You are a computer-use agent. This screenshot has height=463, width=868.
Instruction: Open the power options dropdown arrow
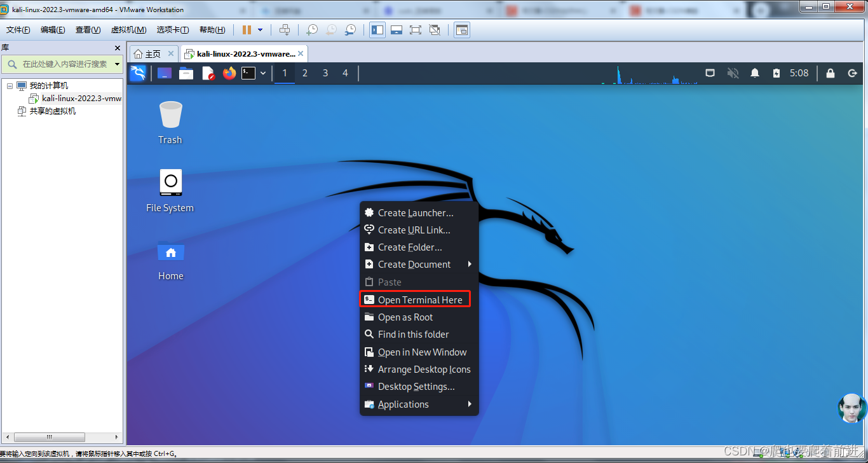coord(260,30)
